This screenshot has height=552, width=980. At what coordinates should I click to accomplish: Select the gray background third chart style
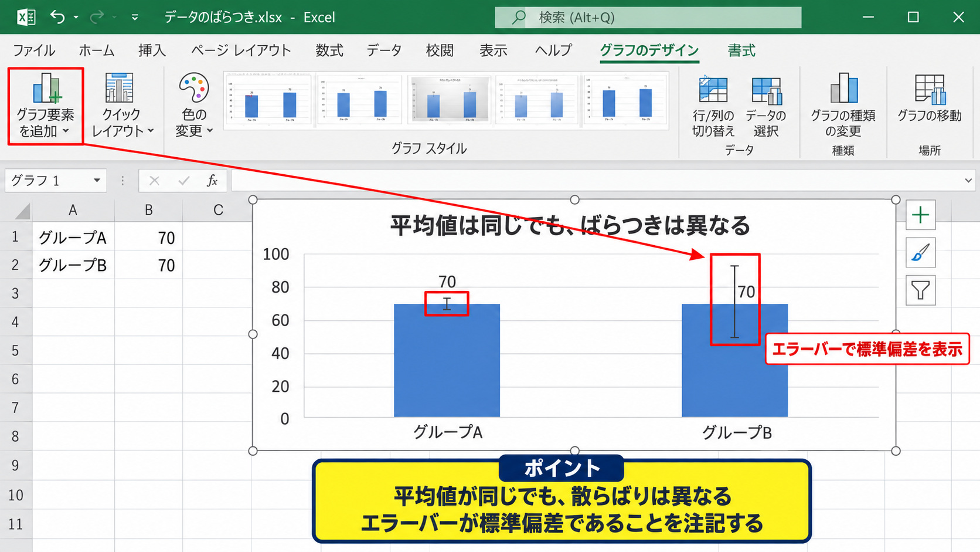click(450, 99)
